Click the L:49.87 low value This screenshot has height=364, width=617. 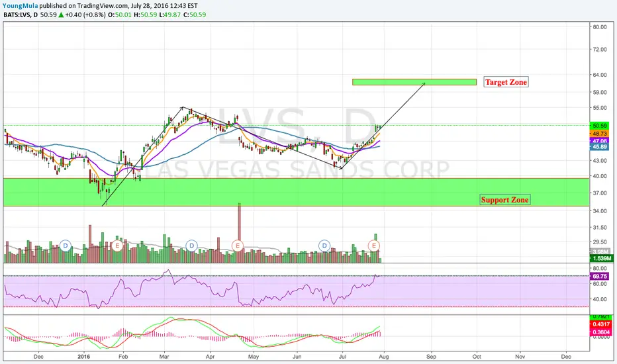(x=170, y=15)
